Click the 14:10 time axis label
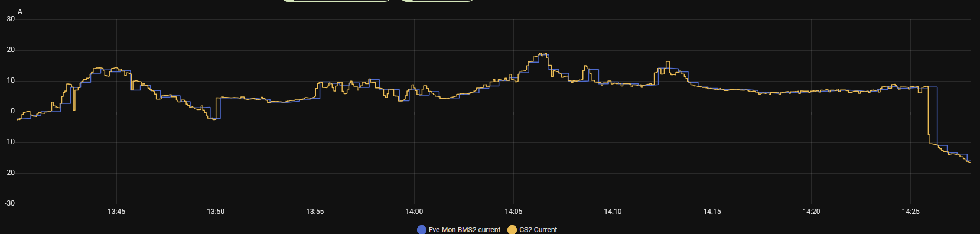The width and height of the screenshot is (980, 234). coord(613,212)
